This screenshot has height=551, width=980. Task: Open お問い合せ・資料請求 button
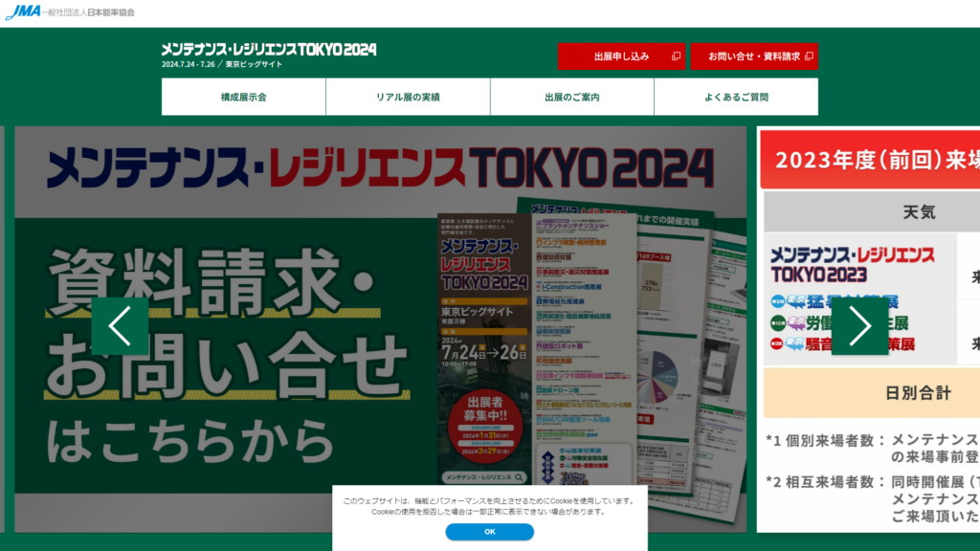point(754,56)
